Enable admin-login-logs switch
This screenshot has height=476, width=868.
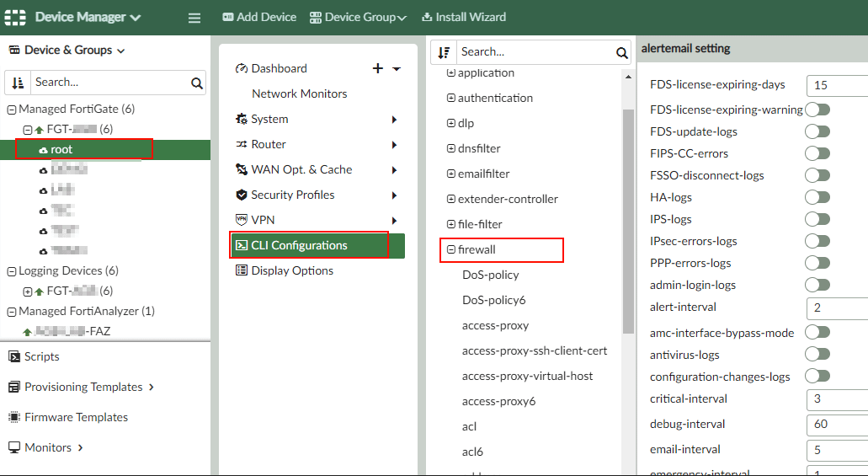817,284
